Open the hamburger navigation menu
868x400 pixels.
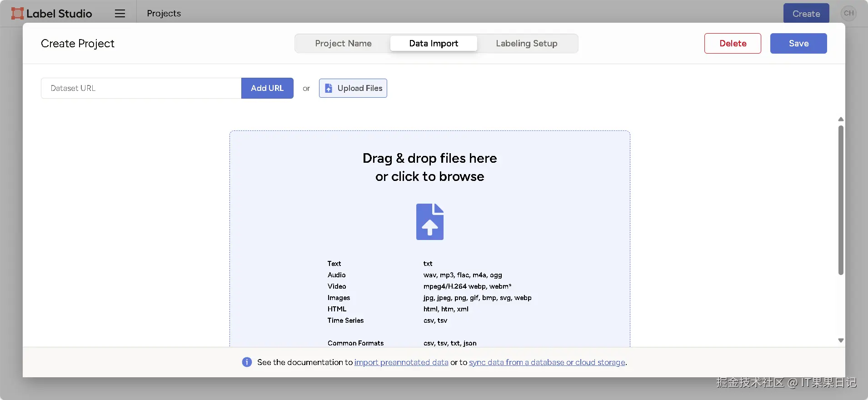click(120, 14)
